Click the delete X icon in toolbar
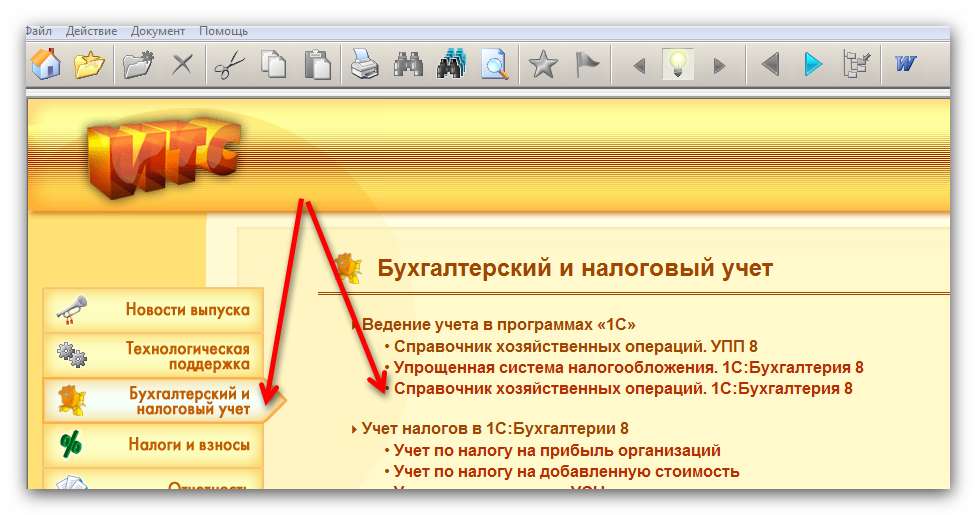The image size is (976, 515). click(x=182, y=64)
